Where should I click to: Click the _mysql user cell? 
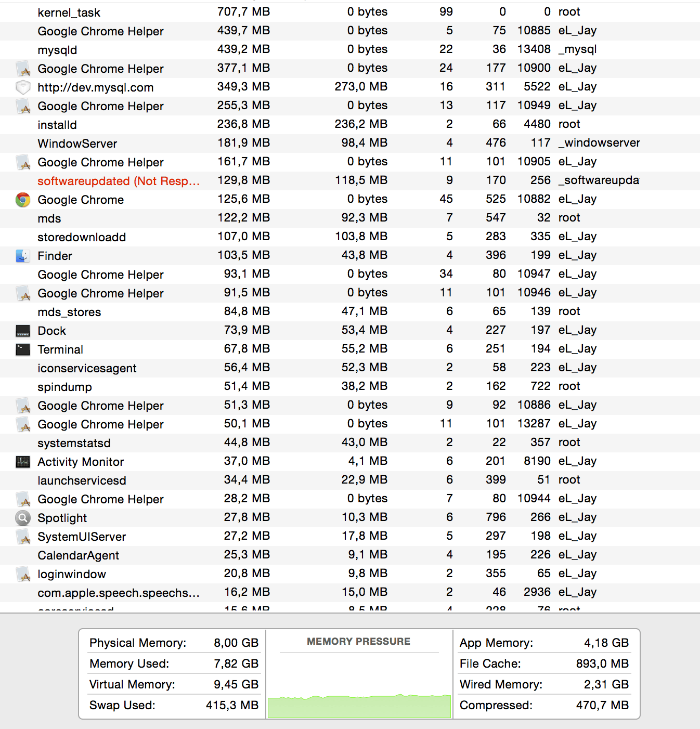(x=577, y=49)
